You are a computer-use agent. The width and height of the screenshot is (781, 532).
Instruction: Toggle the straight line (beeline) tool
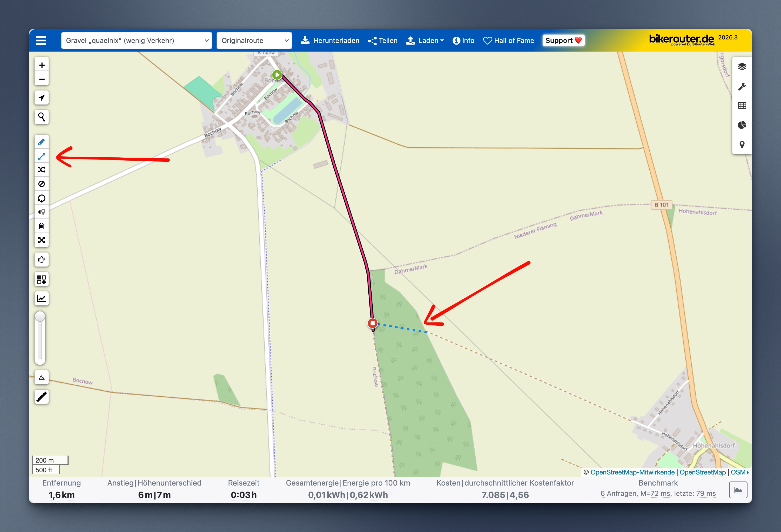tap(41, 156)
